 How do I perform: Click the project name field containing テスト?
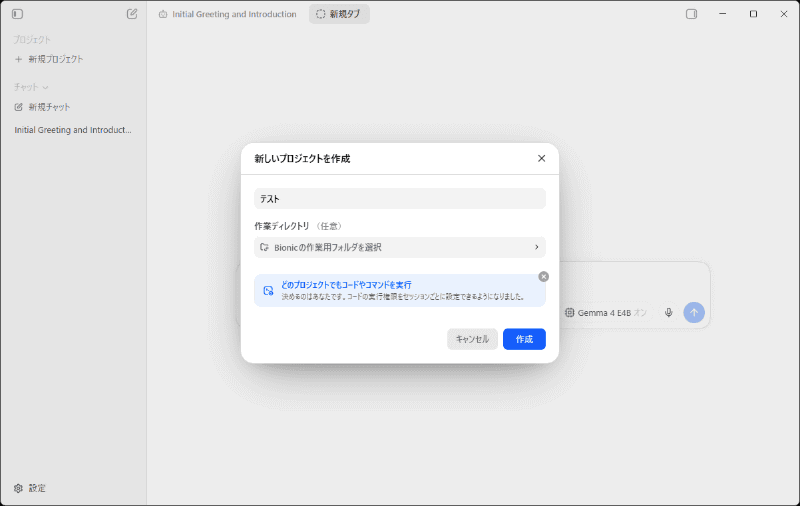pos(399,198)
